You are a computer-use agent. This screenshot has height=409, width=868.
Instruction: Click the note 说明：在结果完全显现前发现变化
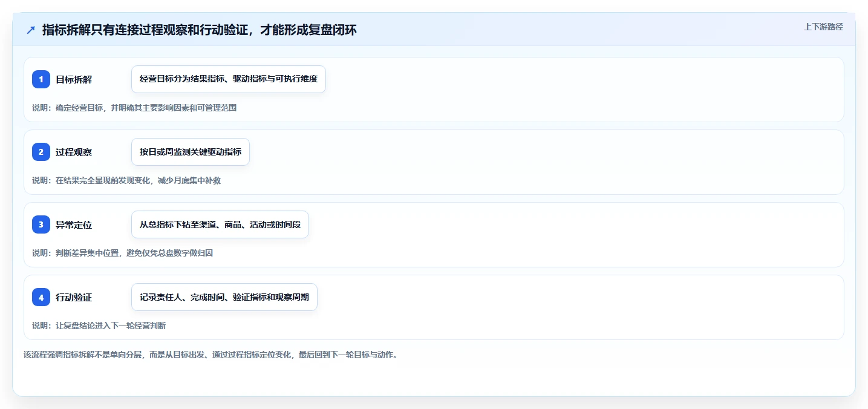tap(126, 180)
